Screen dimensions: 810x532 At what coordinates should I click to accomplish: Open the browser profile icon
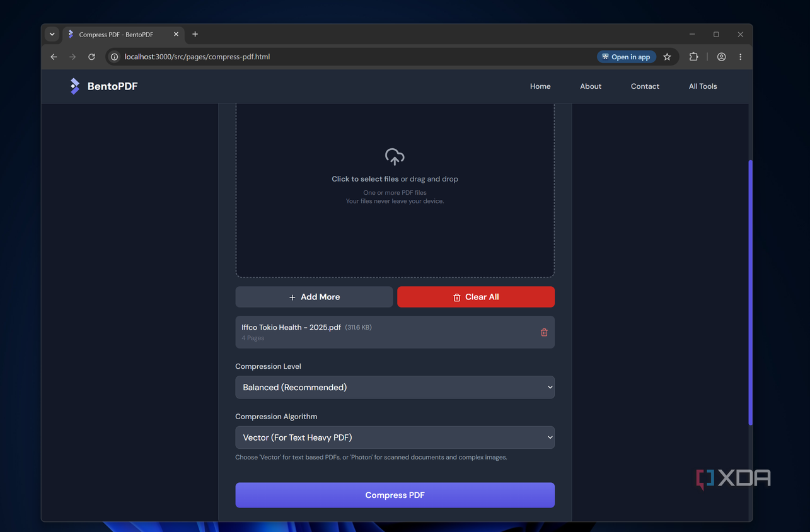(721, 57)
